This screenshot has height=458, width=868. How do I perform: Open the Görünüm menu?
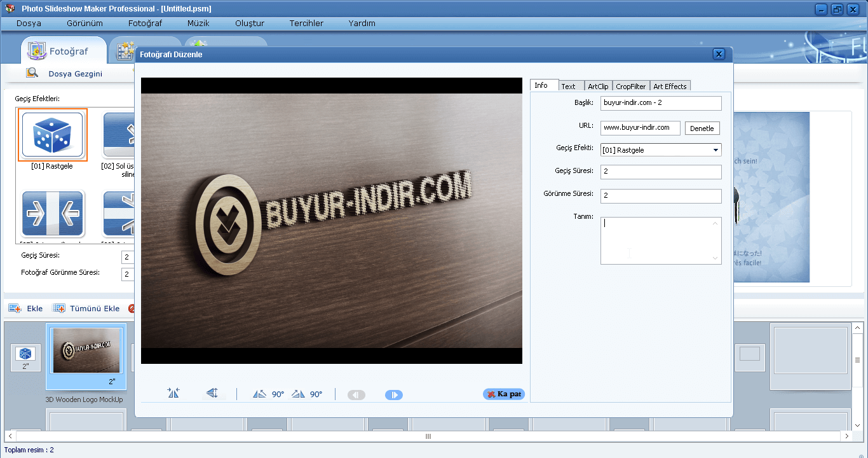85,23
